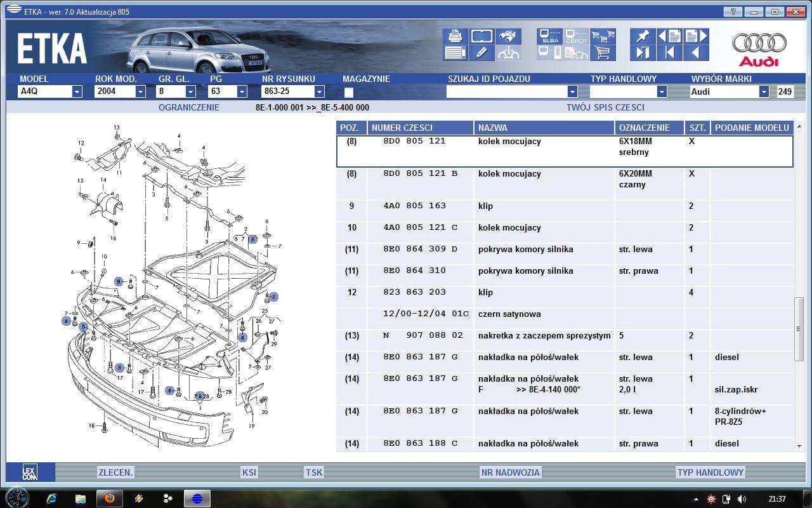Toggle the MAGAZYNIE checkbox
This screenshot has height=508, width=812.
pyautogui.click(x=348, y=92)
